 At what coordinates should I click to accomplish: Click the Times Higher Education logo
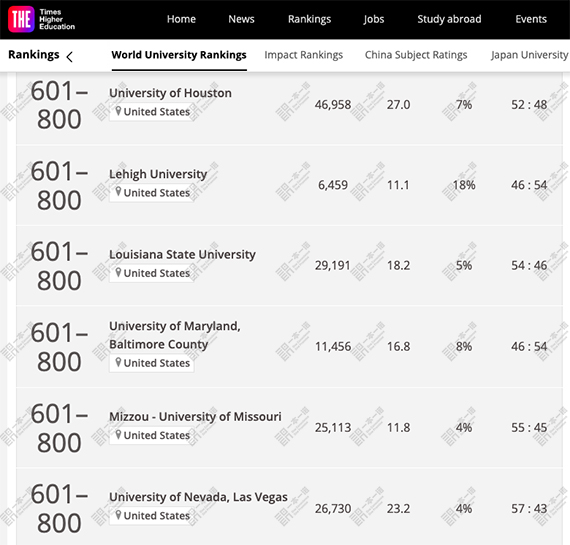tap(41, 19)
